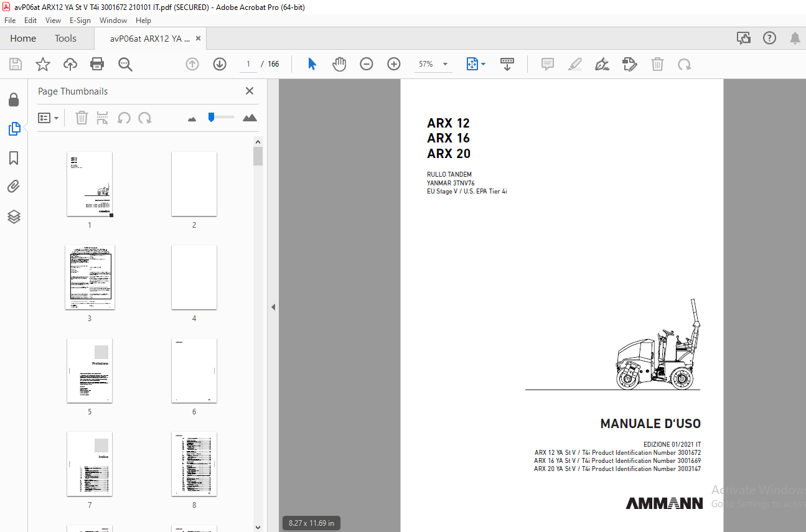Upload the file to cloud storage

[70, 64]
